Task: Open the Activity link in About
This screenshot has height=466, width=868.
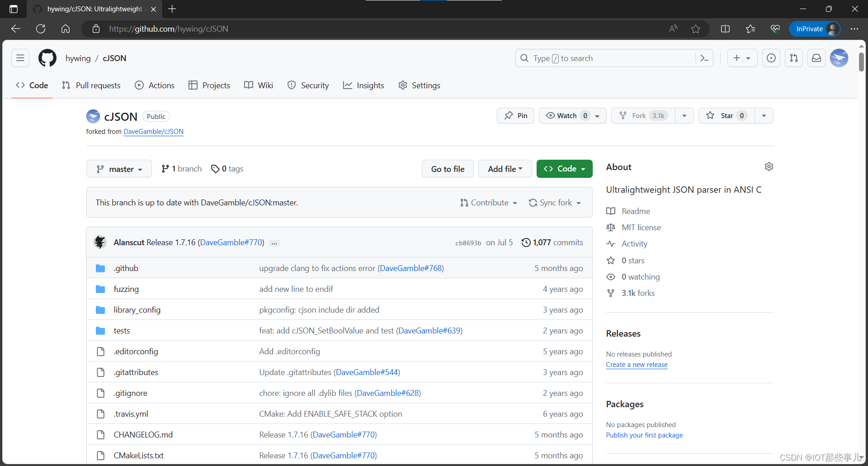Action: click(627, 244)
